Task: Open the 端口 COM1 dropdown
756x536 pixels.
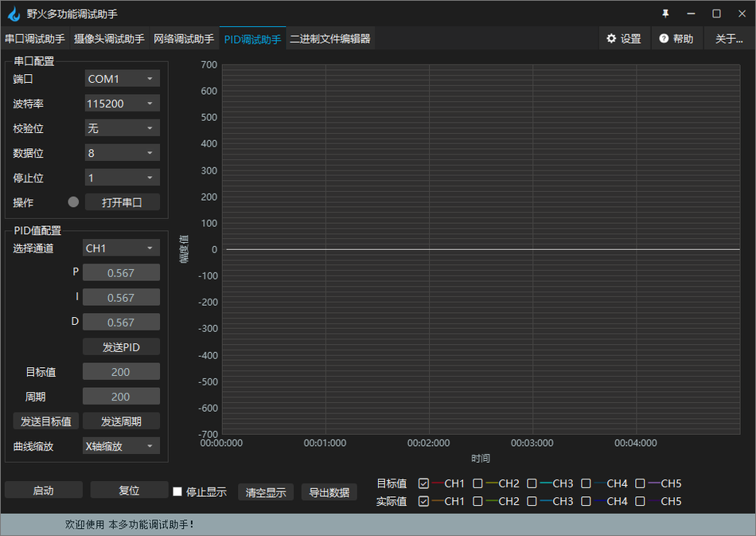Action: click(122, 79)
